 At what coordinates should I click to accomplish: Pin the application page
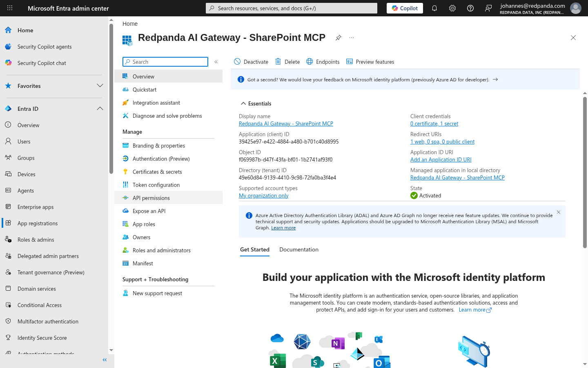point(339,38)
